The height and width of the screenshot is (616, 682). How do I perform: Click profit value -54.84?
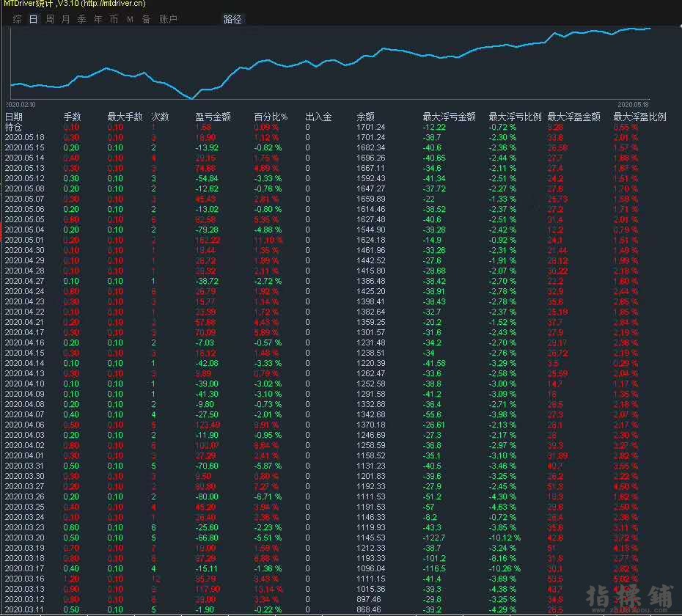pyautogui.click(x=207, y=178)
